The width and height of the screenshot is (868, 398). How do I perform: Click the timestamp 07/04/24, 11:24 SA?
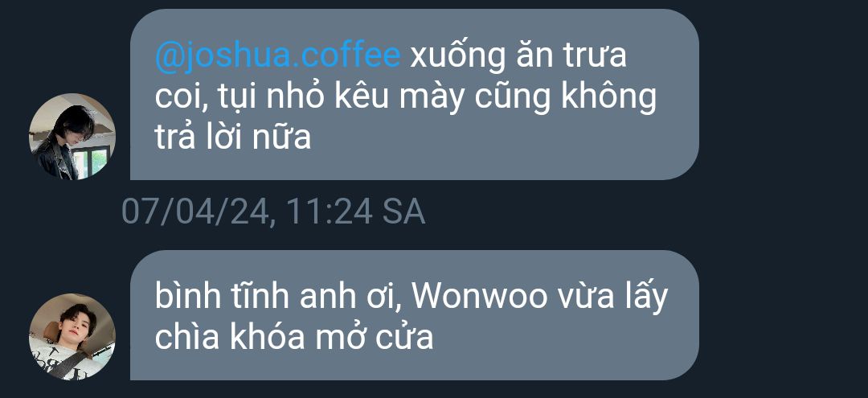point(273,211)
